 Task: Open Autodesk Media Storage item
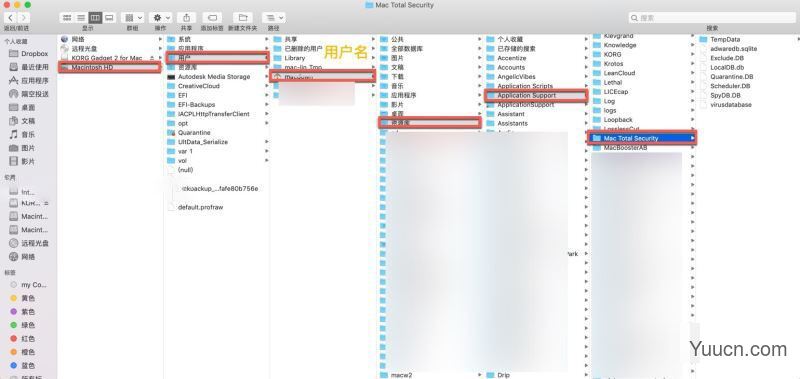214,77
